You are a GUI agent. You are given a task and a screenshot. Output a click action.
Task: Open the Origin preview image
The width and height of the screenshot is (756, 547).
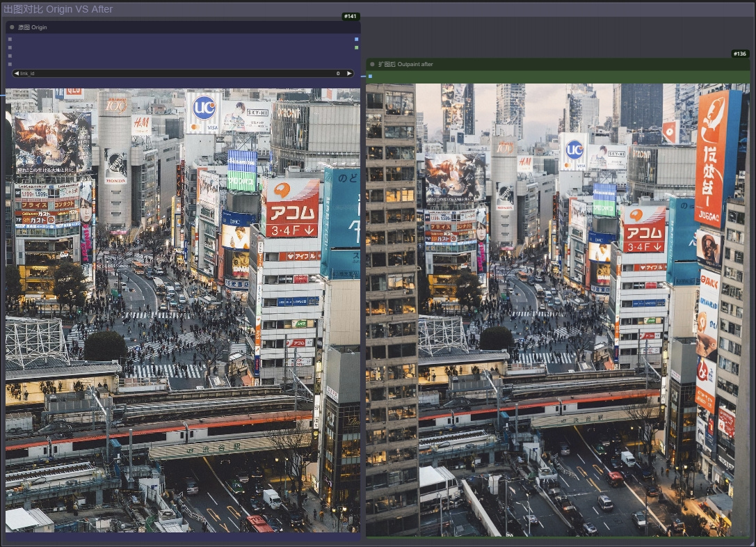(x=183, y=310)
